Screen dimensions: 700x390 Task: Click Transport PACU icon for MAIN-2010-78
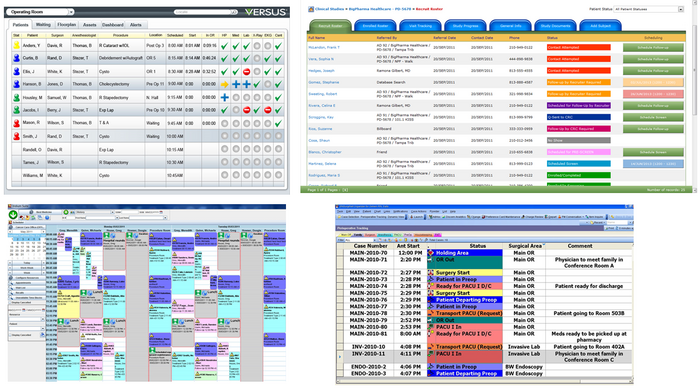(x=431, y=313)
